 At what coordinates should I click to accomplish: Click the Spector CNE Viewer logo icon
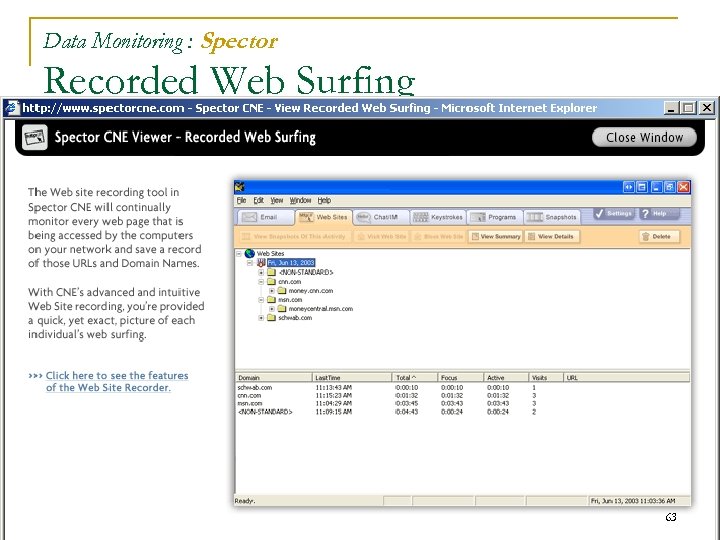[35, 137]
